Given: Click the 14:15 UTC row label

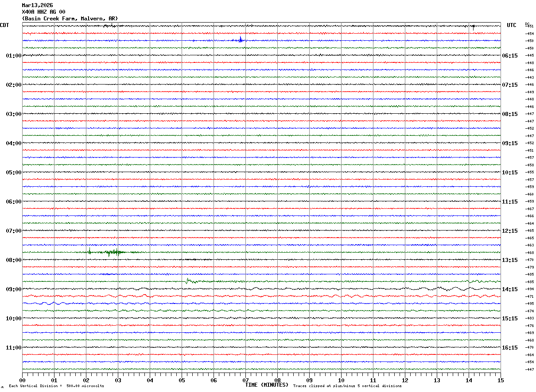Looking at the screenshot, I should tap(509, 289).
